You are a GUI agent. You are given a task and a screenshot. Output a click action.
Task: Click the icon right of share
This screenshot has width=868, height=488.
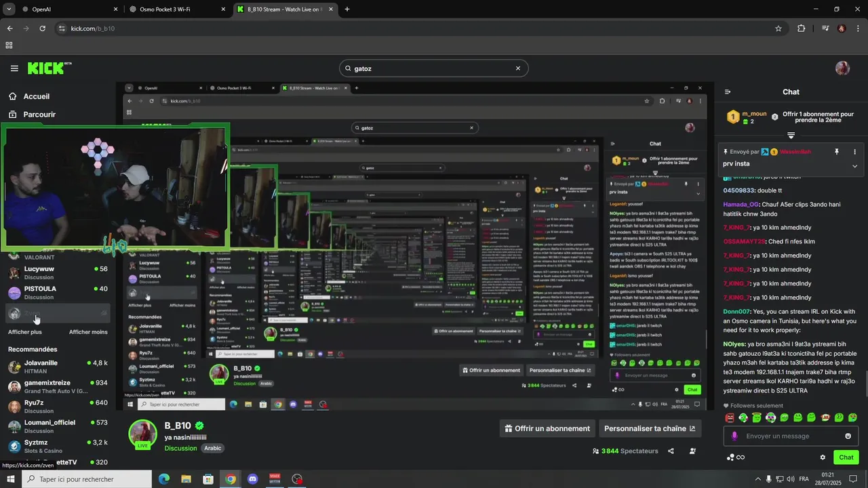click(692, 451)
